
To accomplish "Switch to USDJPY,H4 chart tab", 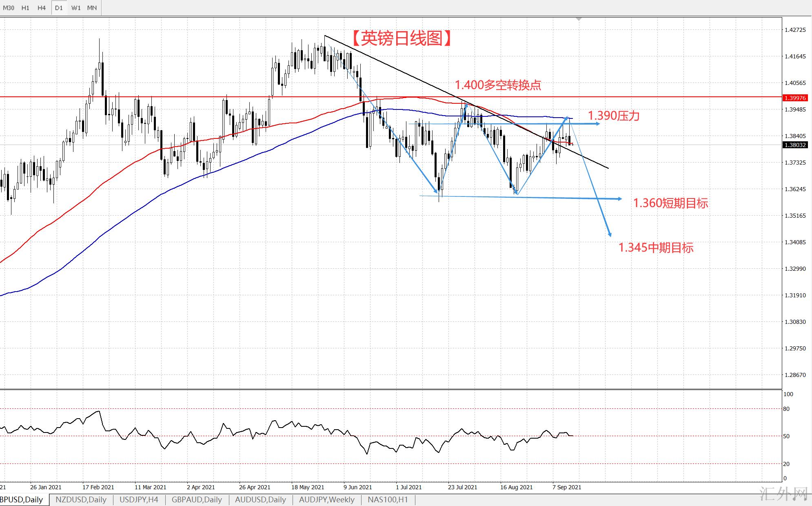I will pos(139,499).
